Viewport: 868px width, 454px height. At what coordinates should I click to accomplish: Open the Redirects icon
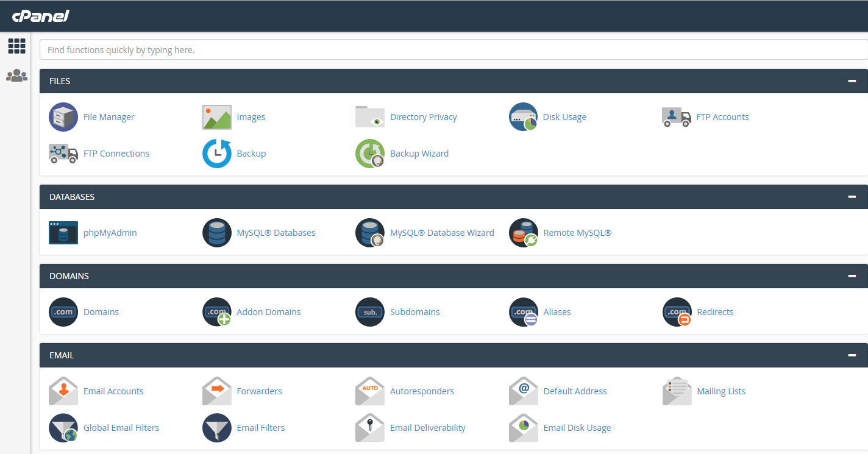tap(677, 312)
